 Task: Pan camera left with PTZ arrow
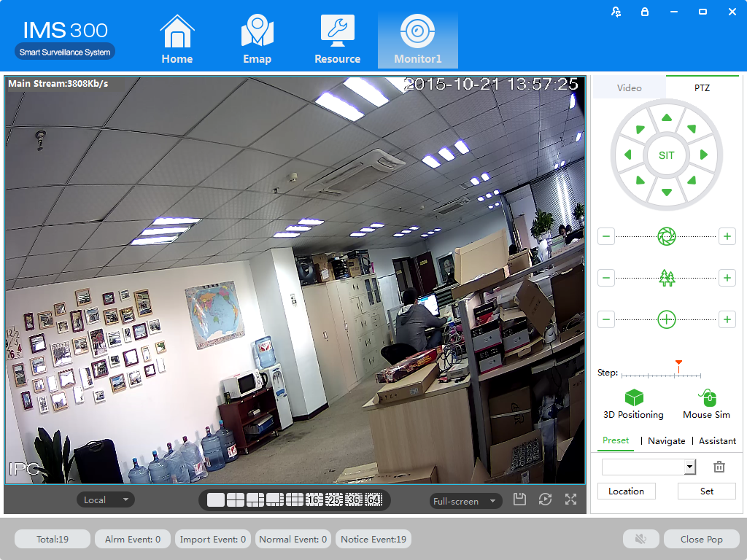coord(627,155)
